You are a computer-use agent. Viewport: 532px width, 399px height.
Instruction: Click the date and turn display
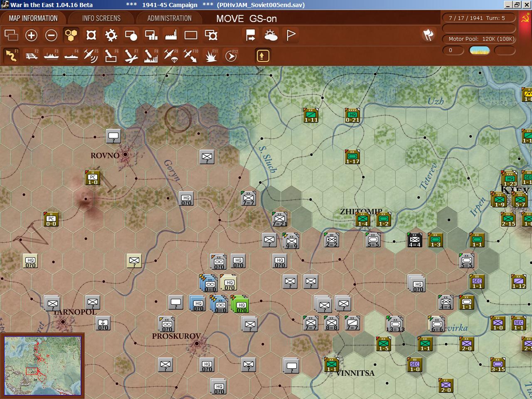coord(479,18)
